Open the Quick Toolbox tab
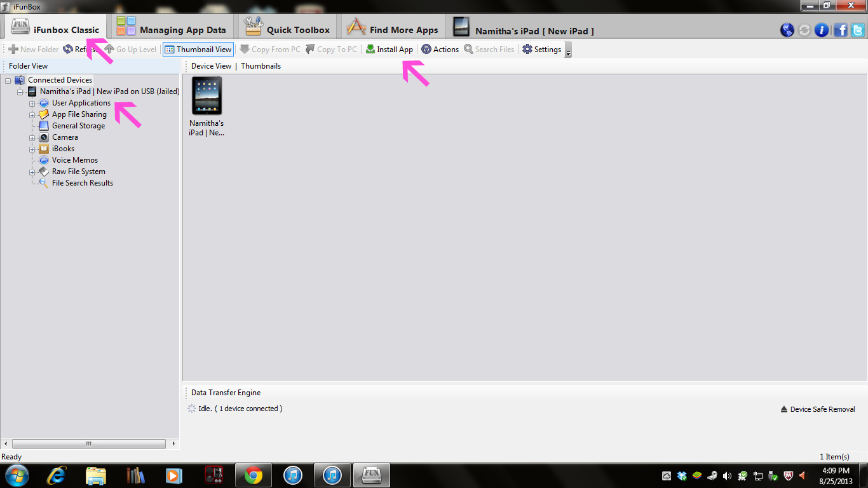The height and width of the screenshot is (488, 868). [x=287, y=28]
